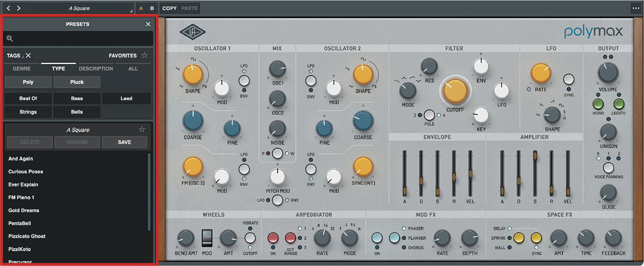Open the A Square preset name dropdown
The width and height of the screenshot is (644, 266).
coord(79,9)
